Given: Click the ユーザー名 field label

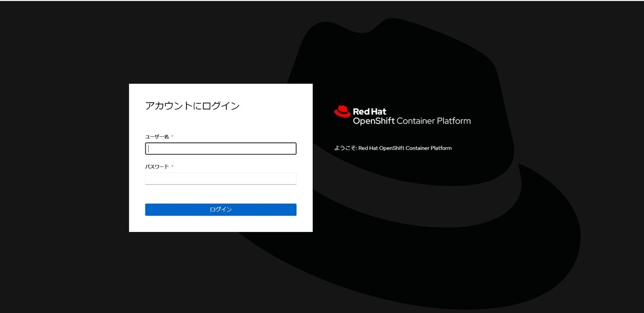Looking at the screenshot, I should (x=157, y=137).
